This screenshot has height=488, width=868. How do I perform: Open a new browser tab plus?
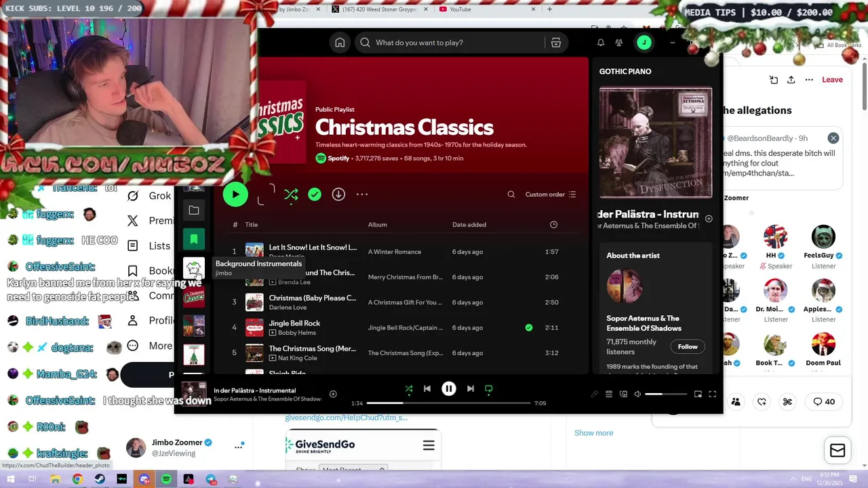pyautogui.click(x=549, y=9)
